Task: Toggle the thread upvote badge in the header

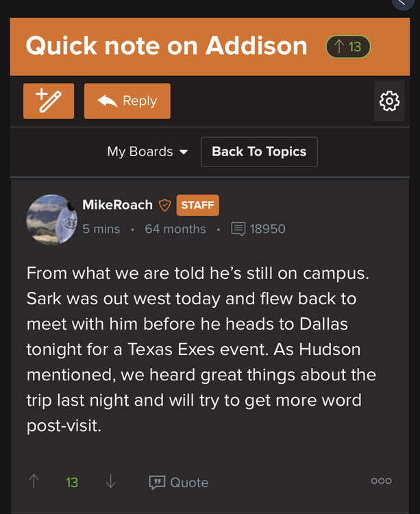Action: 348,47
